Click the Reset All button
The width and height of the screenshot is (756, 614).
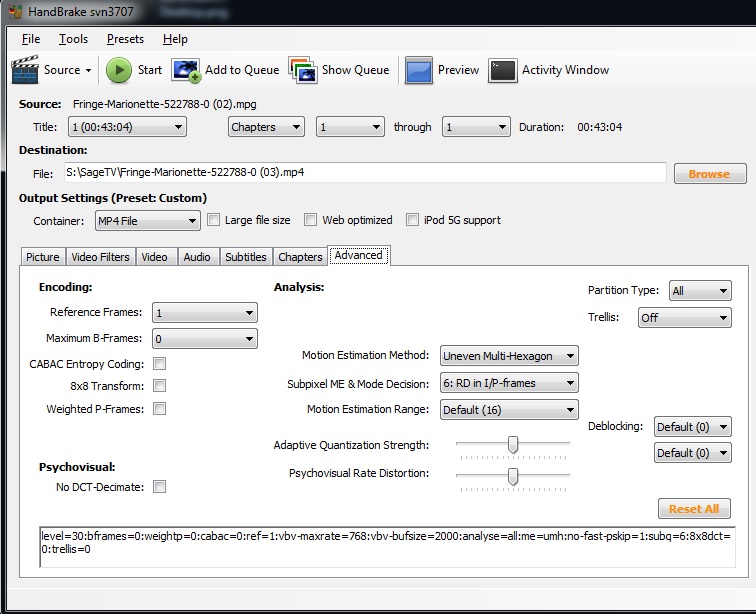pos(694,508)
